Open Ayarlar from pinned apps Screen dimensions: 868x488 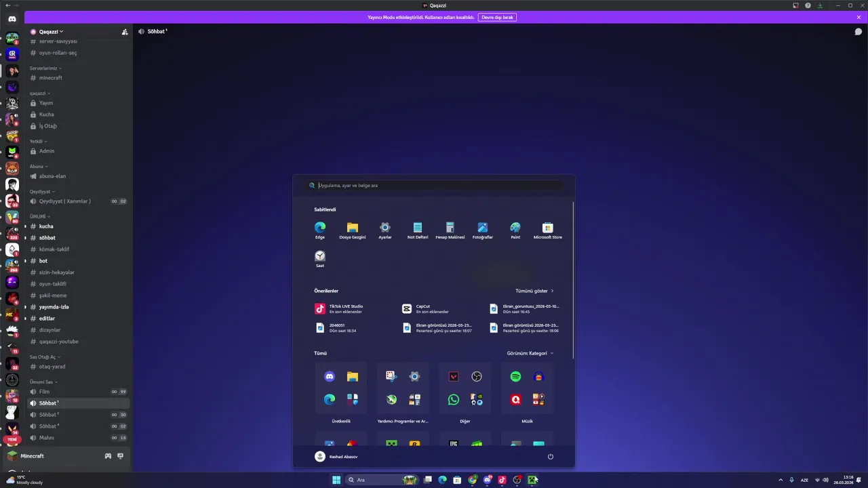(x=385, y=230)
